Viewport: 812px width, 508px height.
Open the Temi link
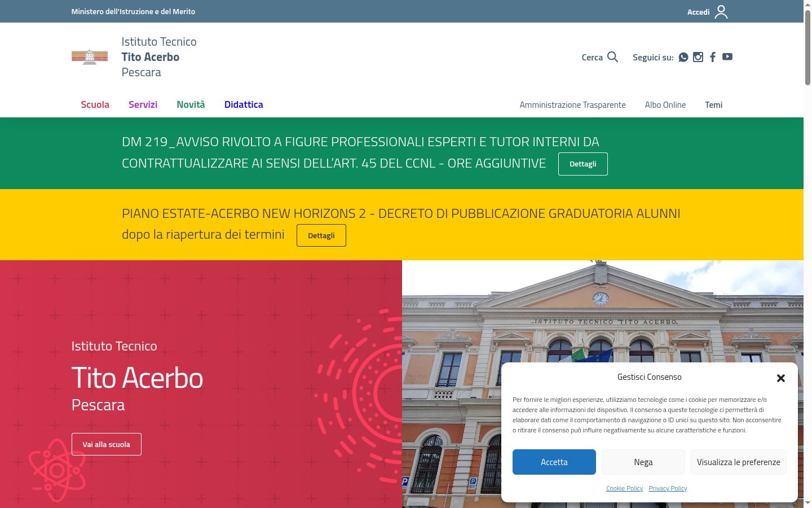(713, 105)
